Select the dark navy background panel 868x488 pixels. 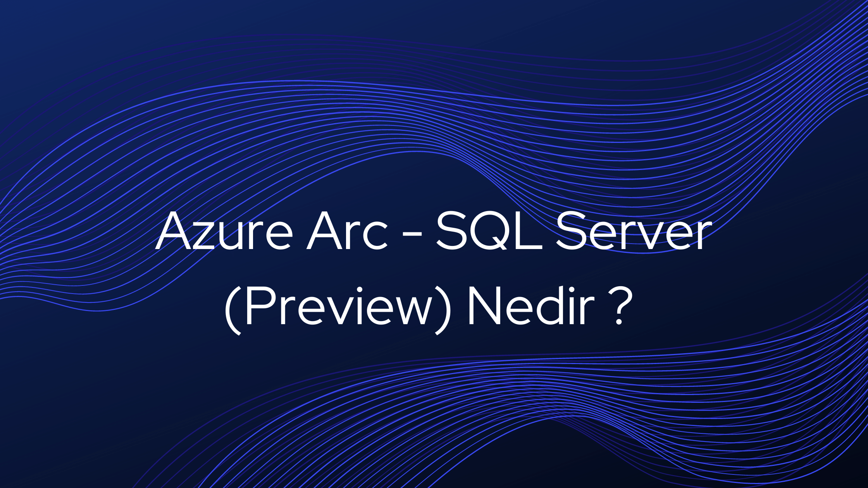tap(434, 244)
